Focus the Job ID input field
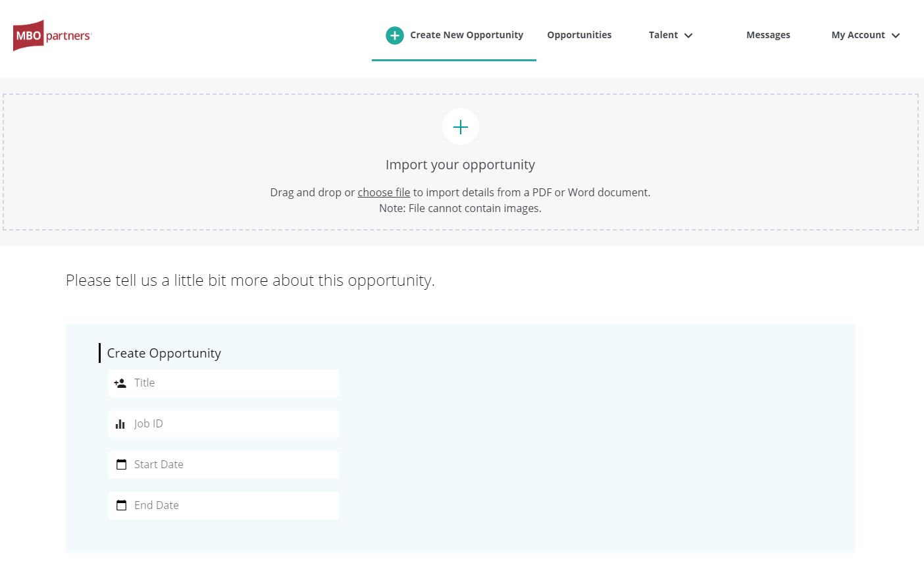924x565 pixels. 224,424
